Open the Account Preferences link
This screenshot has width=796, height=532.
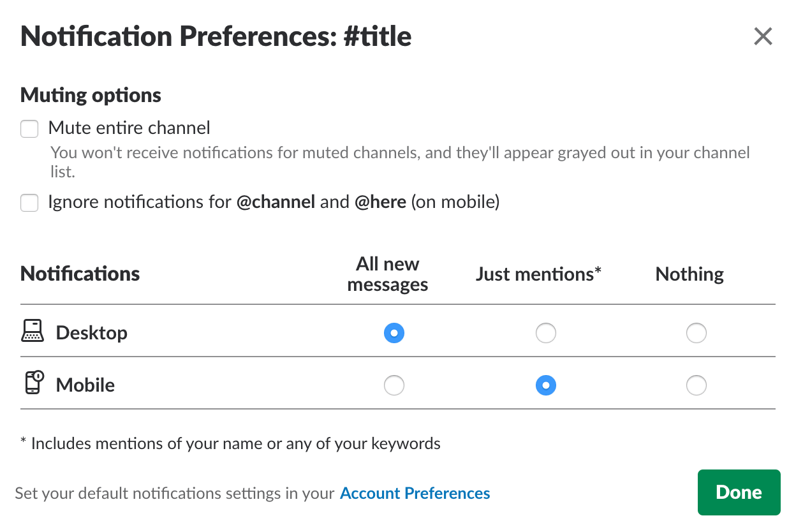click(x=415, y=493)
